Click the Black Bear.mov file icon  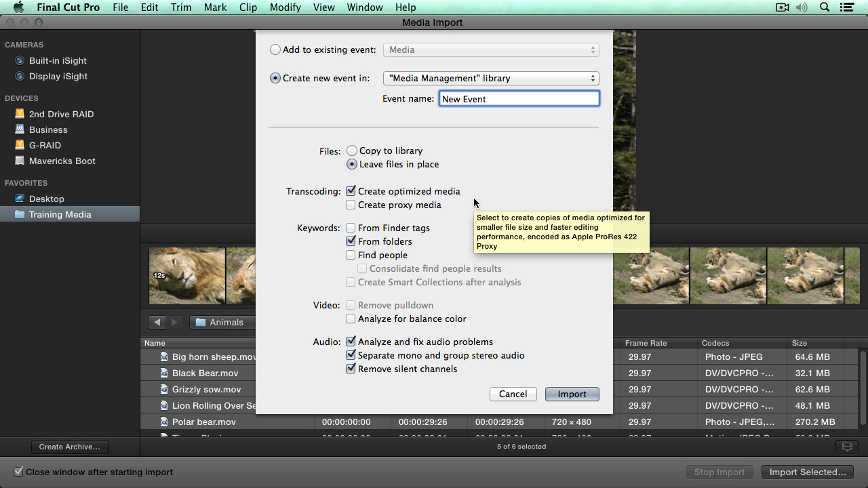164,373
